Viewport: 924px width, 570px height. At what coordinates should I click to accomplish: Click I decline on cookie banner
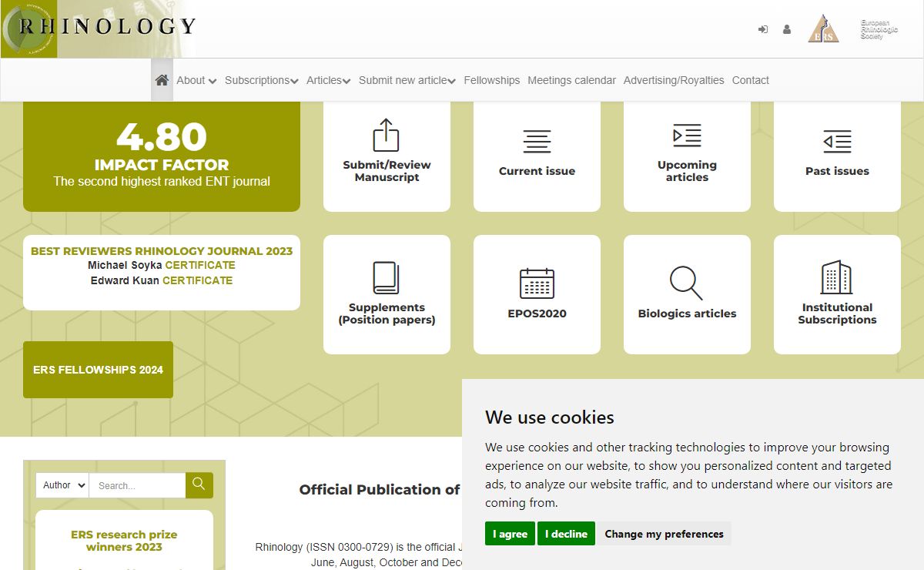click(566, 534)
